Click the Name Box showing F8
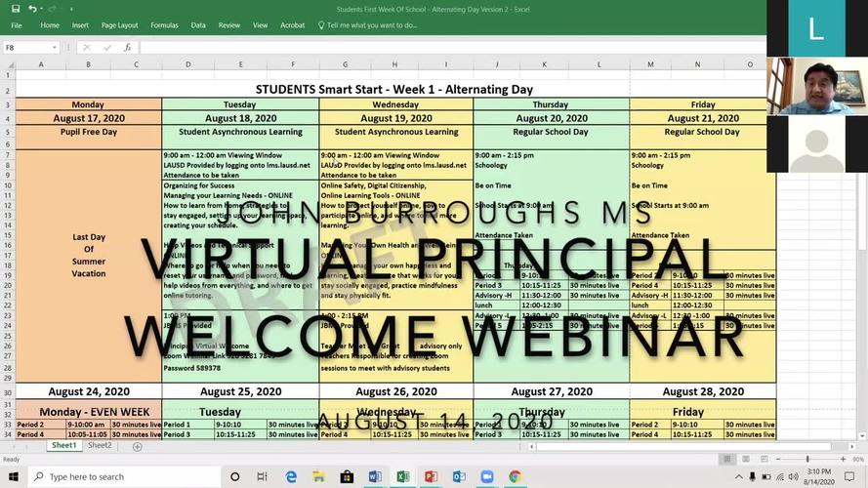Viewport: 868px width, 488px height. (26, 48)
